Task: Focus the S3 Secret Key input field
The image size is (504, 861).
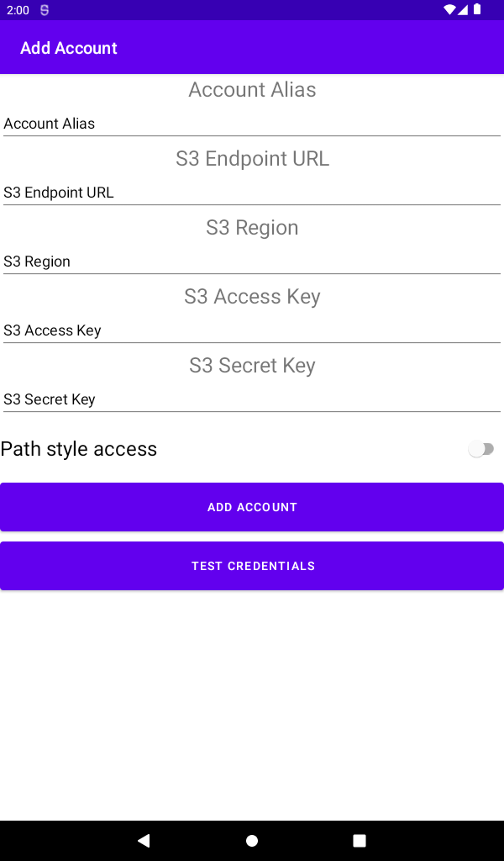Action: click(252, 399)
